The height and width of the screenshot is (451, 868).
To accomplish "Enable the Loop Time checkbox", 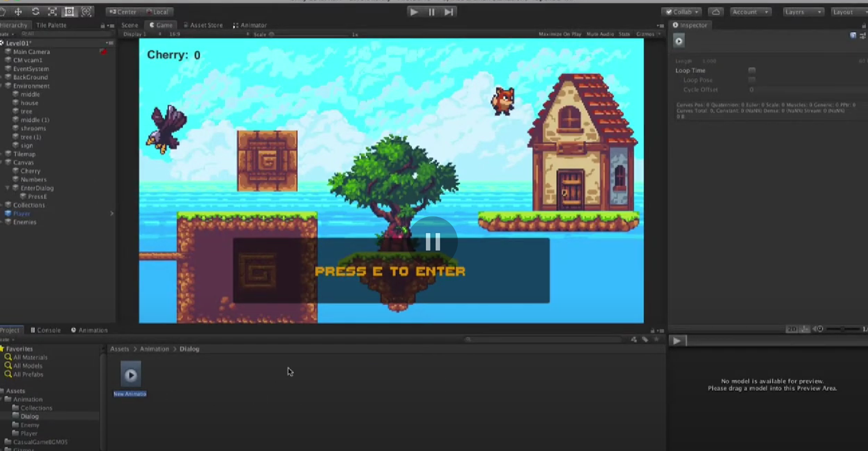I will [752, 70].
